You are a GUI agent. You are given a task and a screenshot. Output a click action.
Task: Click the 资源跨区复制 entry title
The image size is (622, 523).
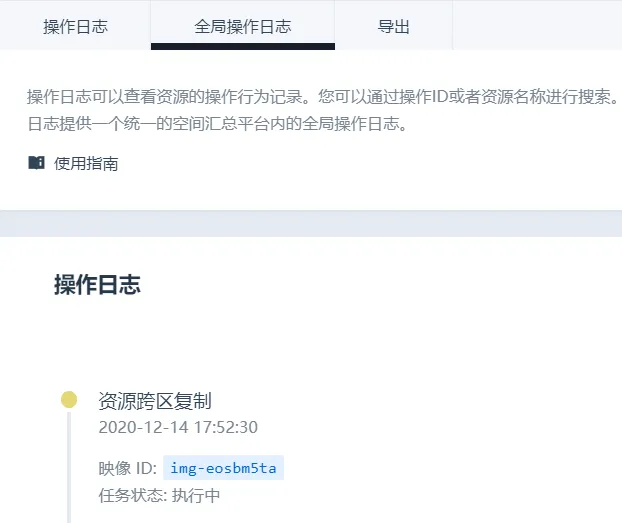pyautogui.click(x=155, y=401)
